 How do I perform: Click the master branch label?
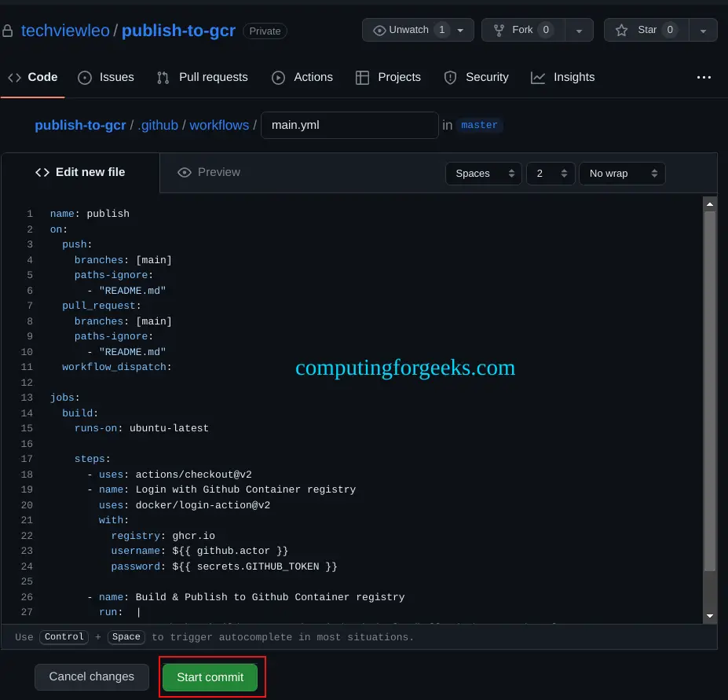point(479,125)
